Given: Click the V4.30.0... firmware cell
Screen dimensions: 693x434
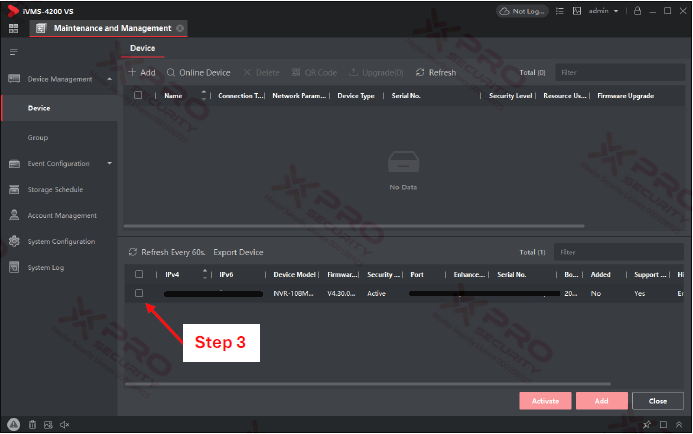Looking at the screenshot, I should [341, 293].
